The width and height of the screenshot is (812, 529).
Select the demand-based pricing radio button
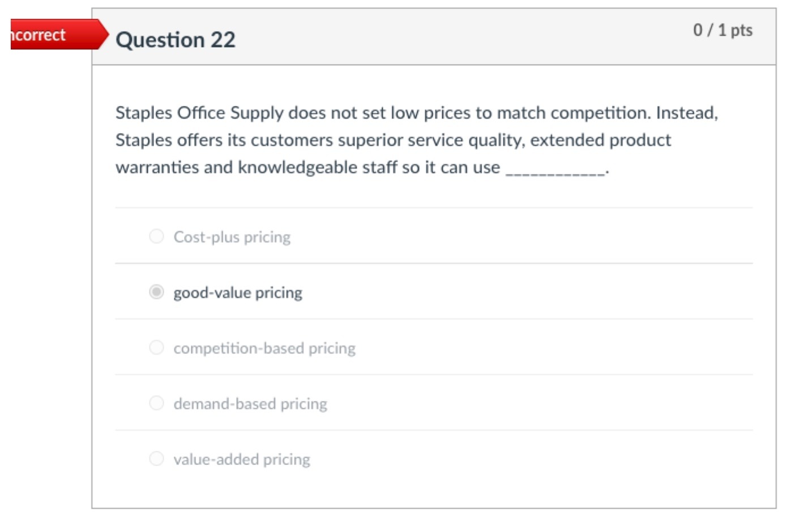pos(156,403)
